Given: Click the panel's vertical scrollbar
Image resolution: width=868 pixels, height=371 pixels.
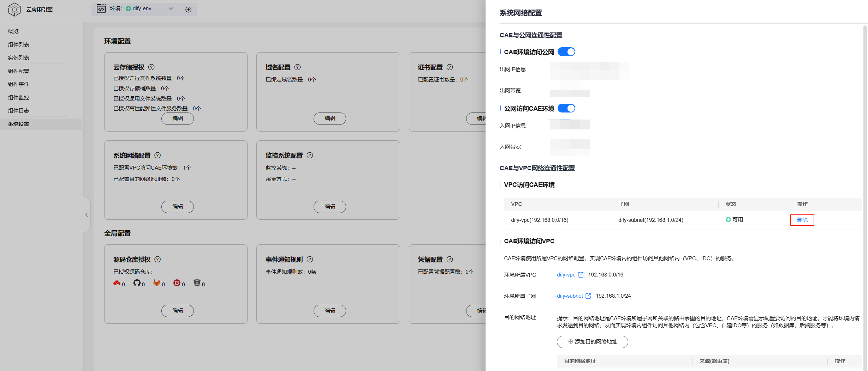Looking at the screenshot, I should (x=865, y=197).
